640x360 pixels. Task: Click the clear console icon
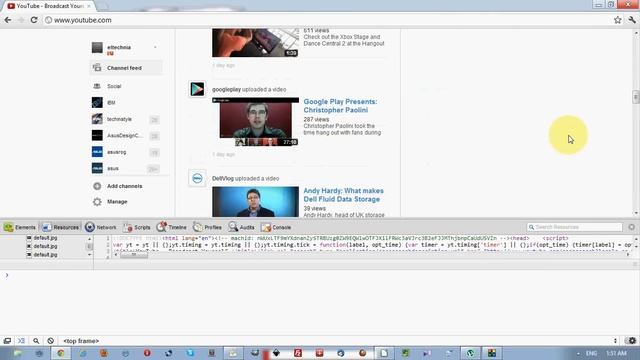click(x=50, y=341)
